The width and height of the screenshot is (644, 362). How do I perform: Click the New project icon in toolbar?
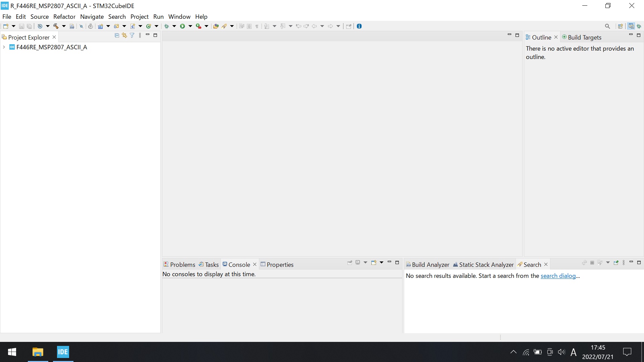6,26
